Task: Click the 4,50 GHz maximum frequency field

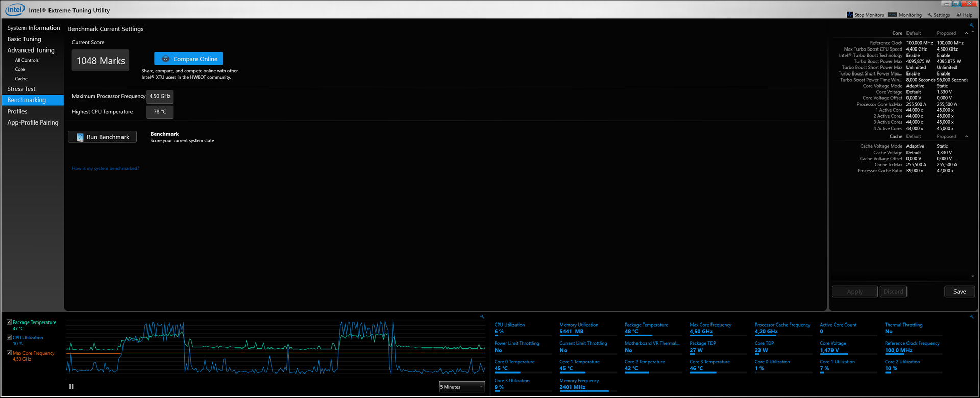Action: coord(160,96)
